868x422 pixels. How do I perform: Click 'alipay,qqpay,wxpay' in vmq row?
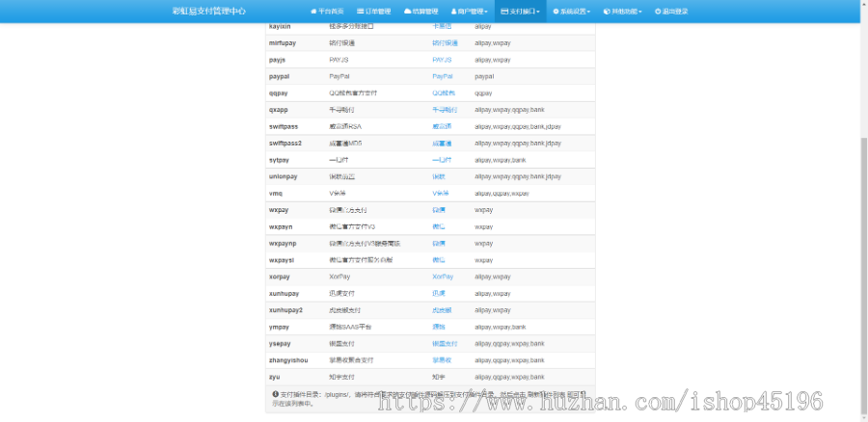click(502, 194)
